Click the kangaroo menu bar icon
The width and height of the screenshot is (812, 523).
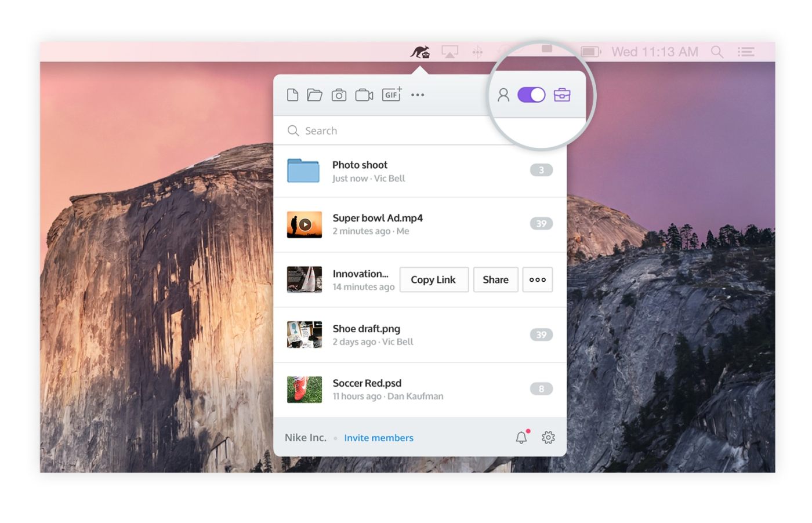coord(420,52)
